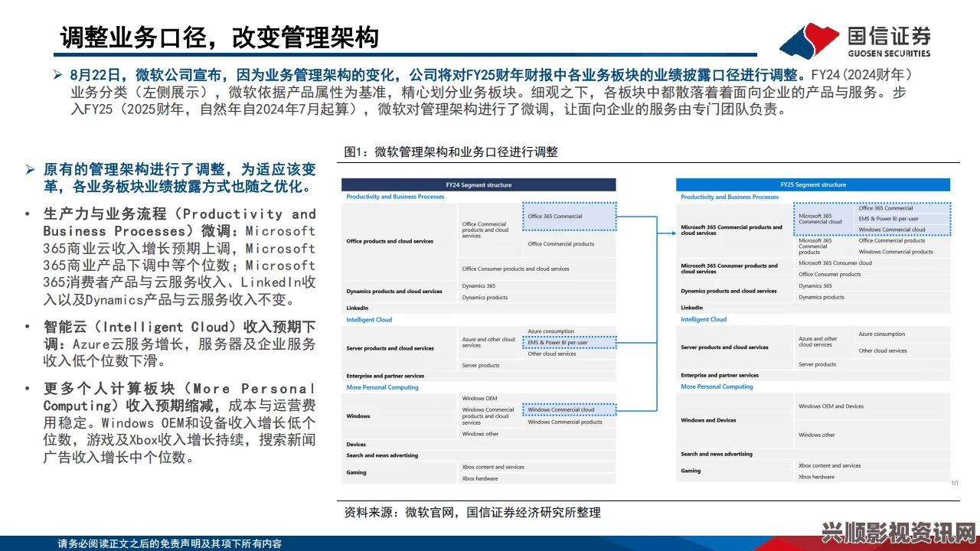Click the page number 10

(x=954, y=483)
